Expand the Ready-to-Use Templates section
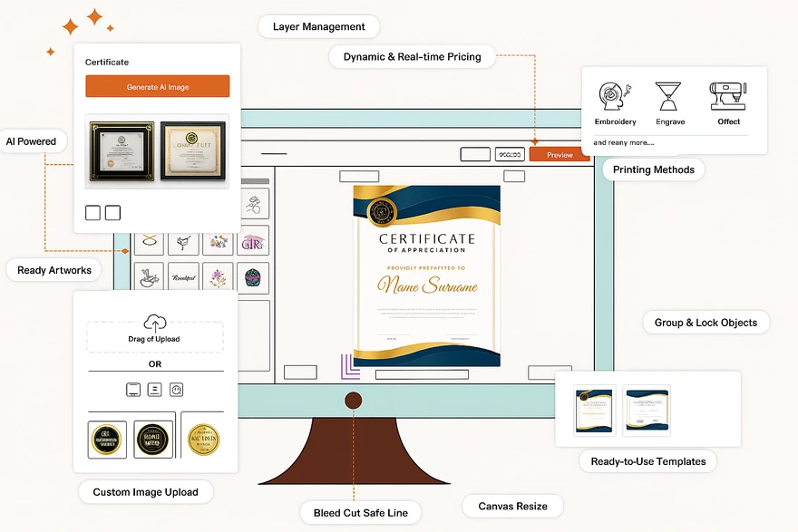The image size is (798, 532). 647,461
